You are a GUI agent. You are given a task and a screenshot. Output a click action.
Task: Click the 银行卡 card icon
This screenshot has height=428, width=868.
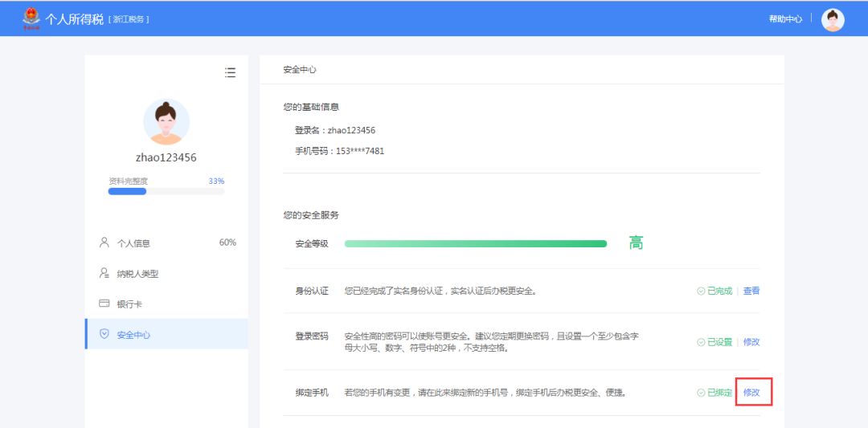point(104,304)
